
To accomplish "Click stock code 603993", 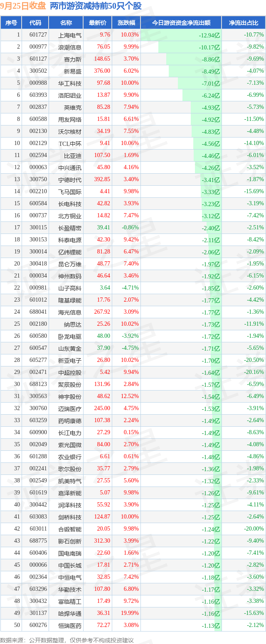I will [39, 95].
